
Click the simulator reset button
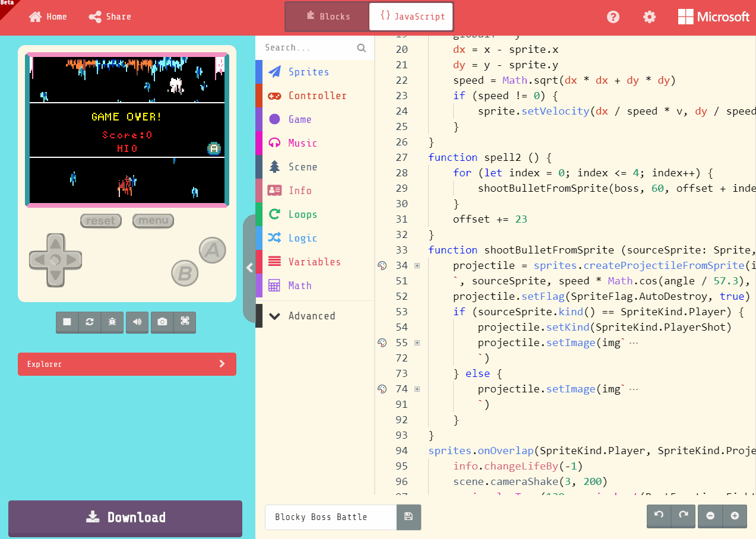(101, 221)
